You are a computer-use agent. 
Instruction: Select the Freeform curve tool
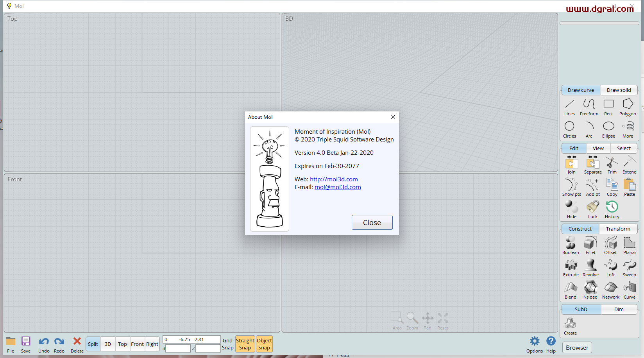coord(589,107)
